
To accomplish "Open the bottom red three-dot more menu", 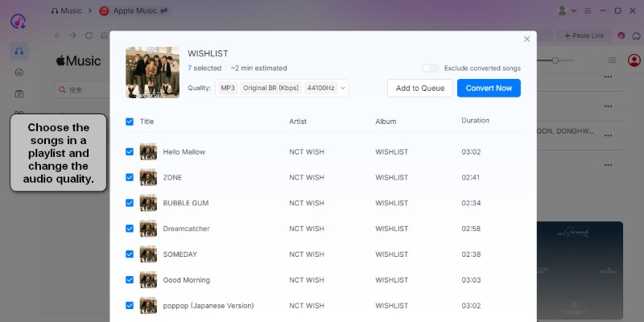I will [609, 165].
